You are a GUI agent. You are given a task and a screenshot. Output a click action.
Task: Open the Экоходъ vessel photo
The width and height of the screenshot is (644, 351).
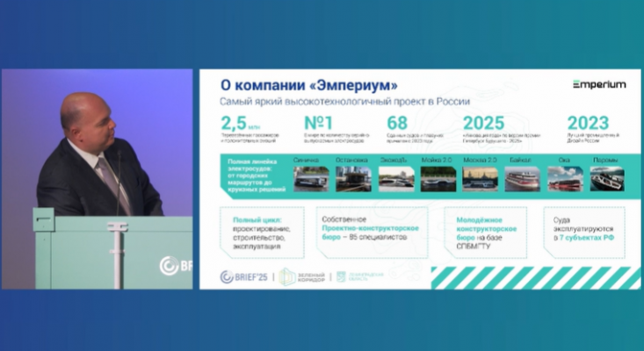(396, 179)
